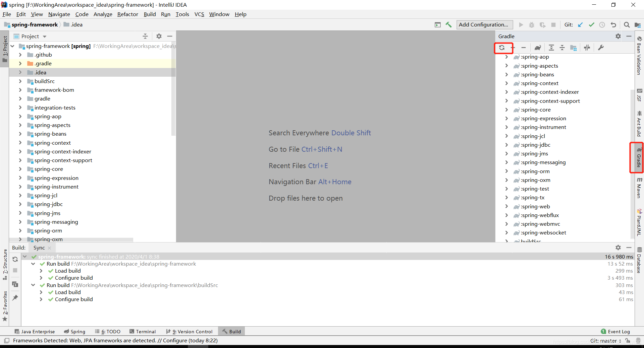Click the Git commit checkmark
Viewport: 644px width, 348px height.
click(x=591, y=25)
